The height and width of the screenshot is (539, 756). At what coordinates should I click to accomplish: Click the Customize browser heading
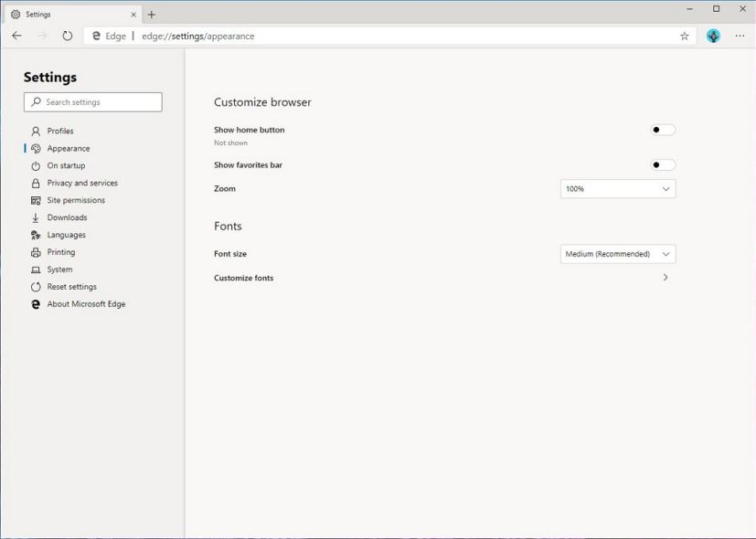(262, 102)
